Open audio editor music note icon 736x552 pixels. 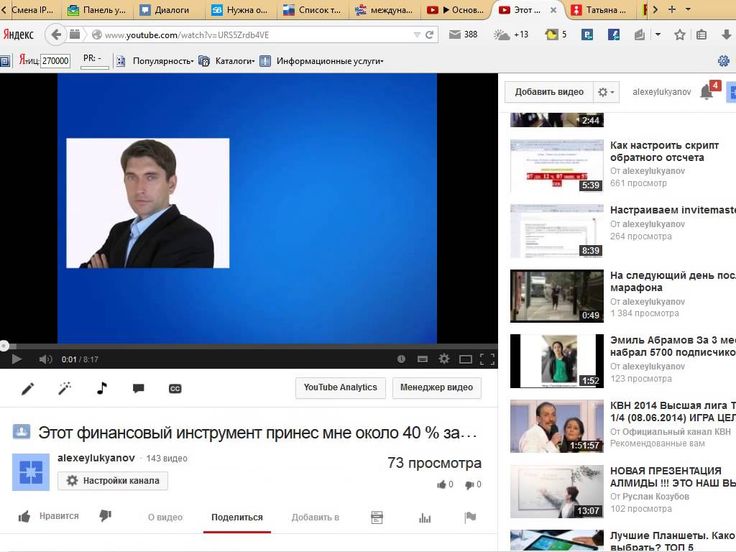101,388
